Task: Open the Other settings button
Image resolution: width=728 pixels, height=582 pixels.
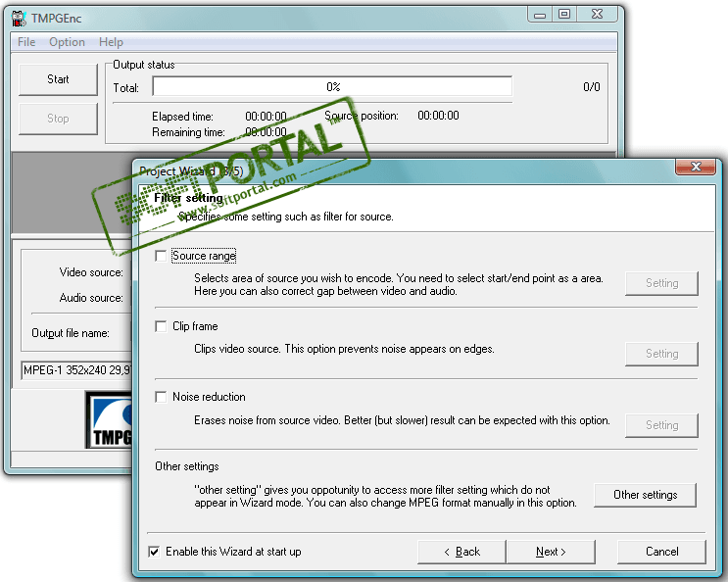Action: [646, 495]
